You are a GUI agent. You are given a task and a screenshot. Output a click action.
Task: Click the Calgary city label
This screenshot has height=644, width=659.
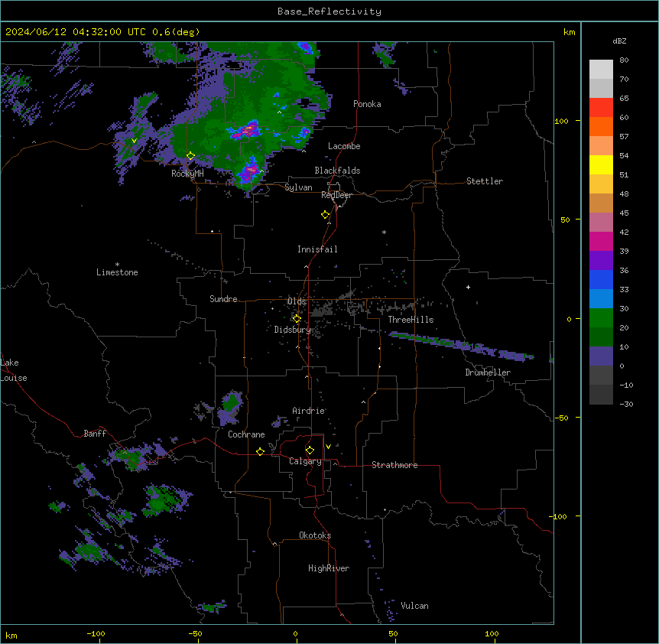pos(305,461)
